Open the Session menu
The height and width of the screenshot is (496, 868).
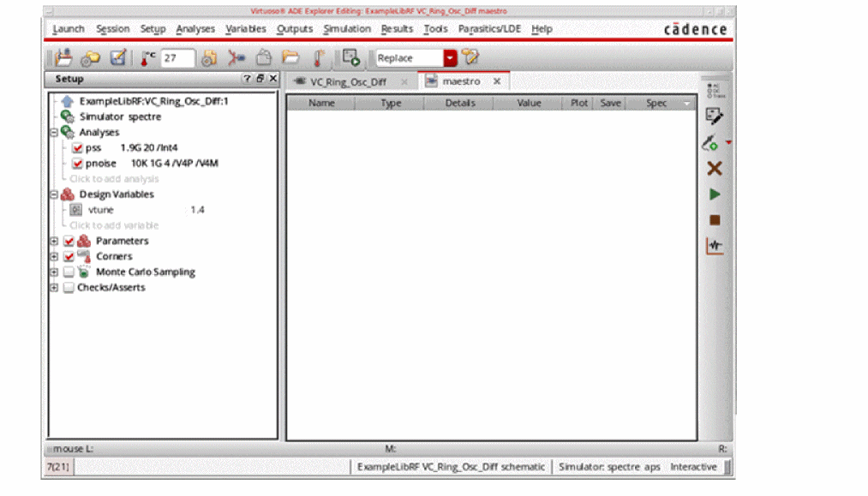tap(113, 29)
